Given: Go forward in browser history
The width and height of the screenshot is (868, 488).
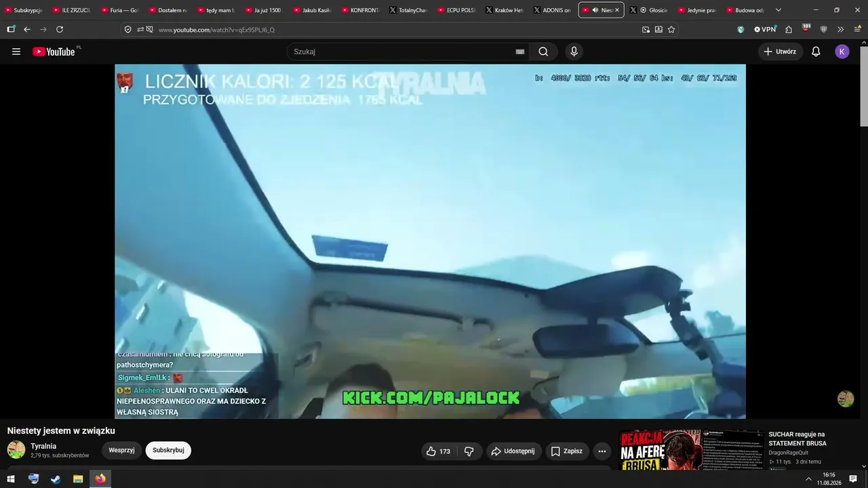Looking at the screenshot, I should [x=43, y=29].
